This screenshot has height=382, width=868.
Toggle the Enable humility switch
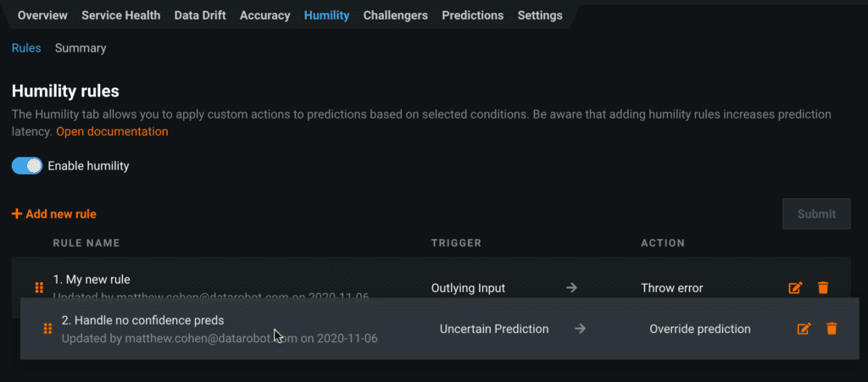(x=27, y=165)
